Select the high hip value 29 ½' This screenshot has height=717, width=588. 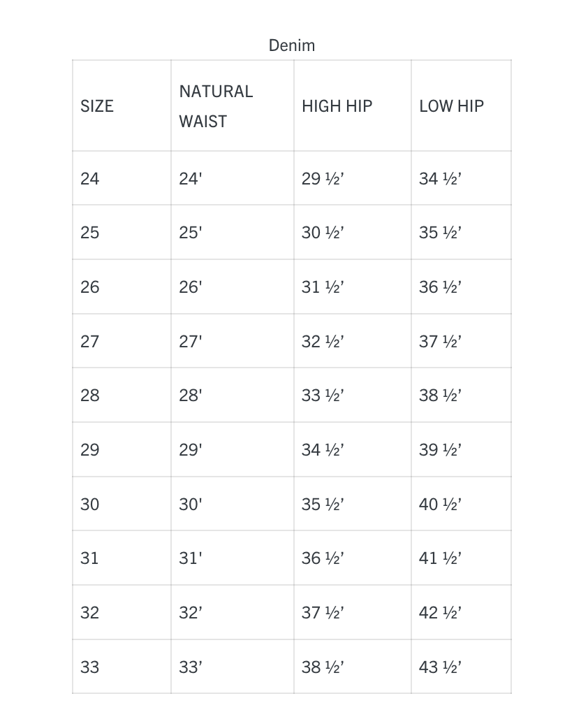coord(323,179)
